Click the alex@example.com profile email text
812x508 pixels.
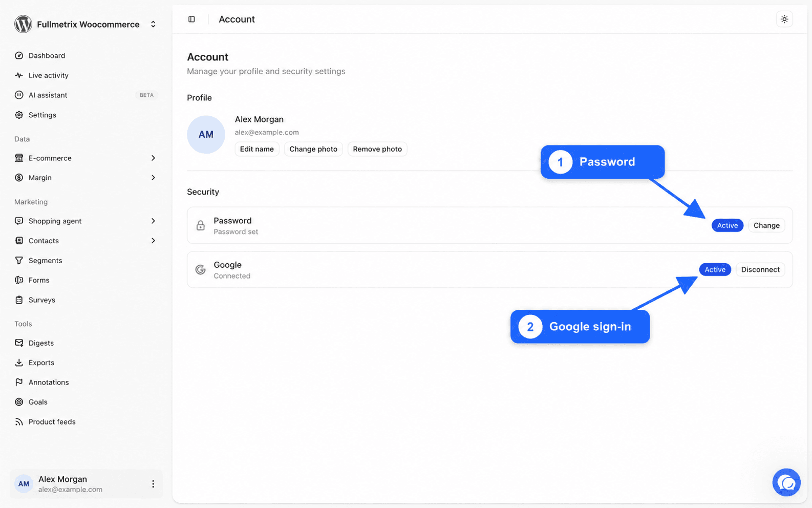pyautogui.click(x=267, y=132)
